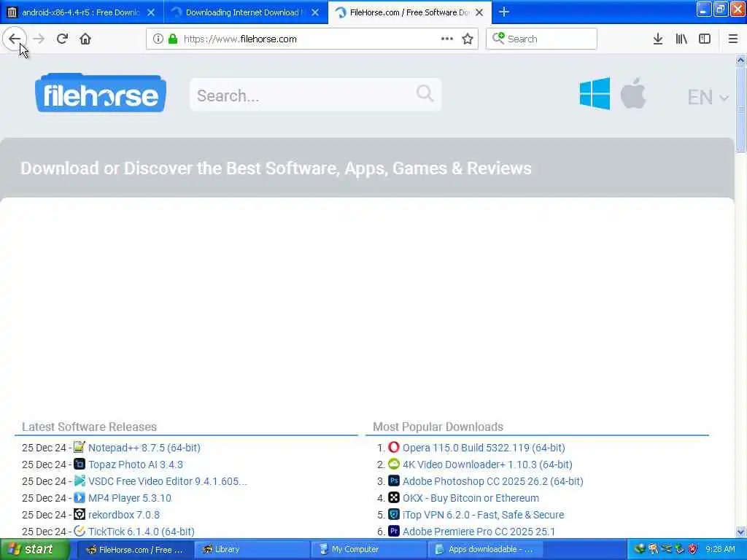Close the FileHorse.com tab
The image size is (747, 560).
[x=480, y=12]
